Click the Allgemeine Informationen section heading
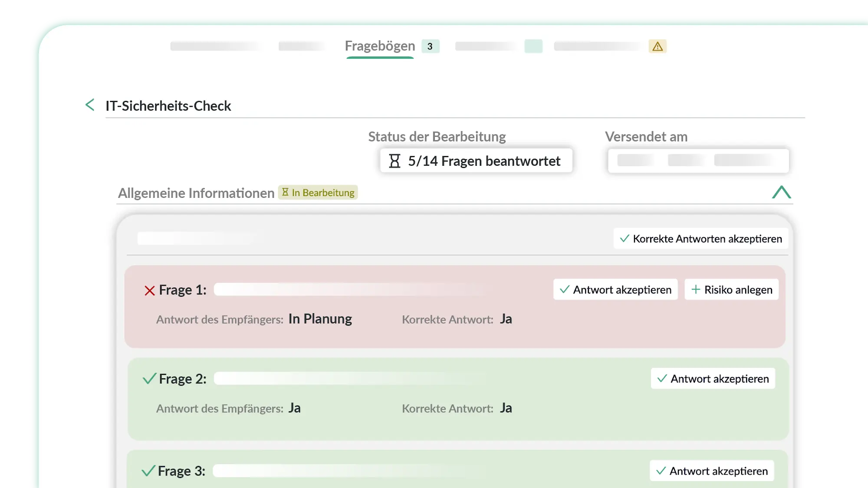This screenshot has height=488, width=868. tap(196, 193)
